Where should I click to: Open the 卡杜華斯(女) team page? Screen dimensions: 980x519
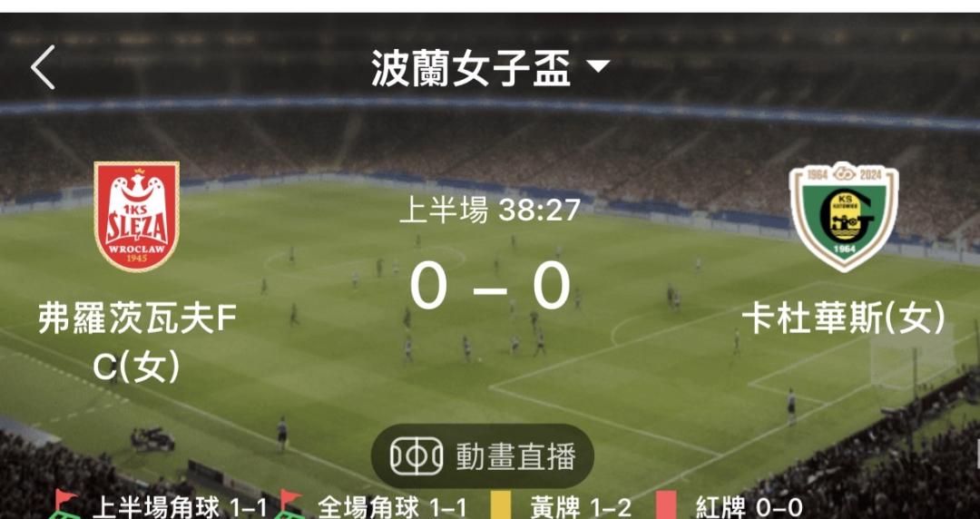(844, 319)
